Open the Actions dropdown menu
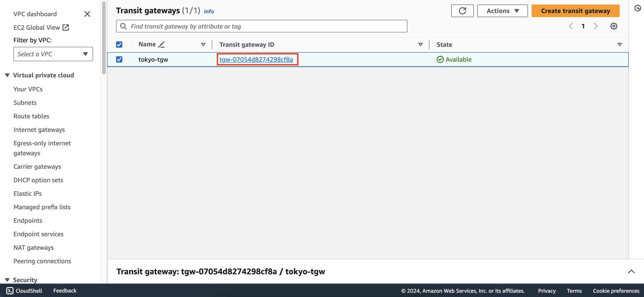Screen dimensions: 644x297 [x=502, y=11]
